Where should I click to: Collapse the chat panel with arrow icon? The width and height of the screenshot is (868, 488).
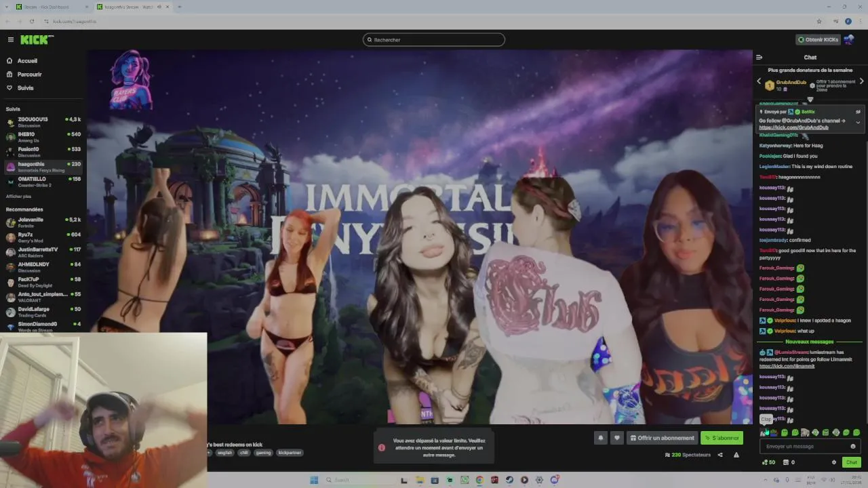759,58
